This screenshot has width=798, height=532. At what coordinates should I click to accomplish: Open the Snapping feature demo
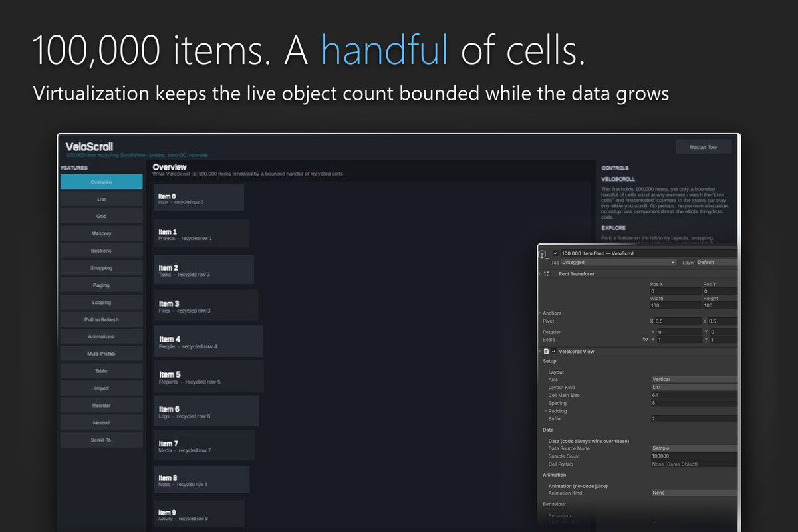[x=101, y=268]
